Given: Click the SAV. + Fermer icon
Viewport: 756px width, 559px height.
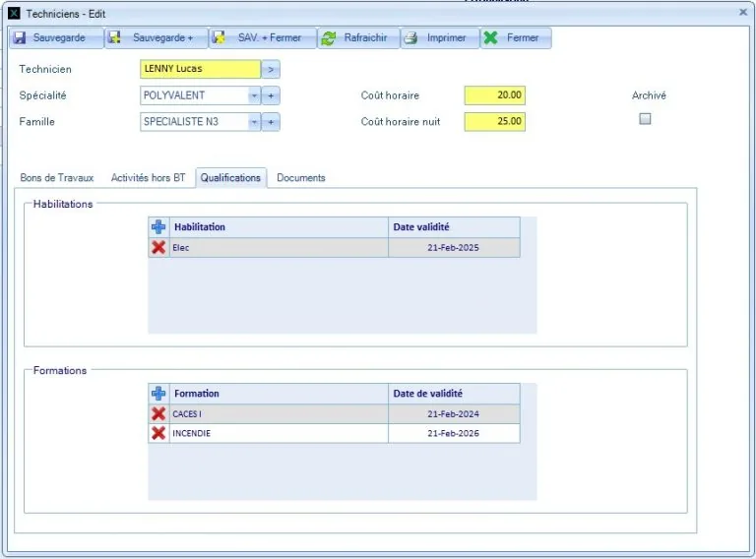Looking at the screenshot, I should tap(219, 37).
